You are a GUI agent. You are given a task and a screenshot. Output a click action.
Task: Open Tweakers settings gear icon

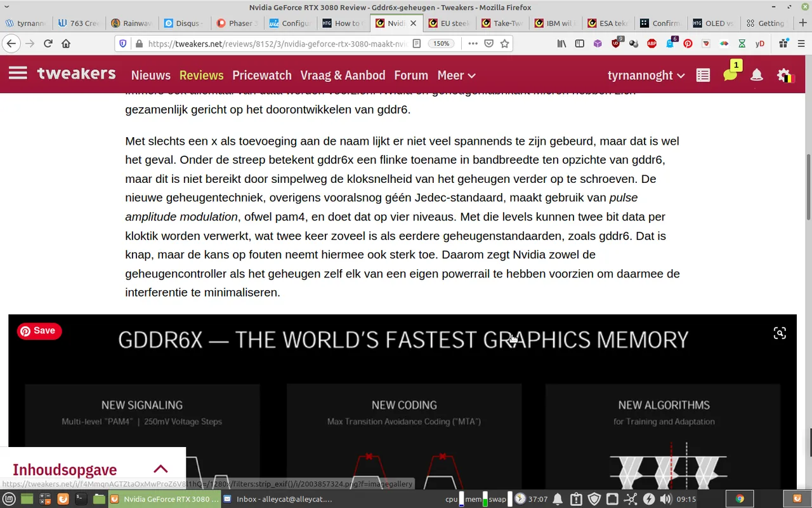tap(785, 75)
